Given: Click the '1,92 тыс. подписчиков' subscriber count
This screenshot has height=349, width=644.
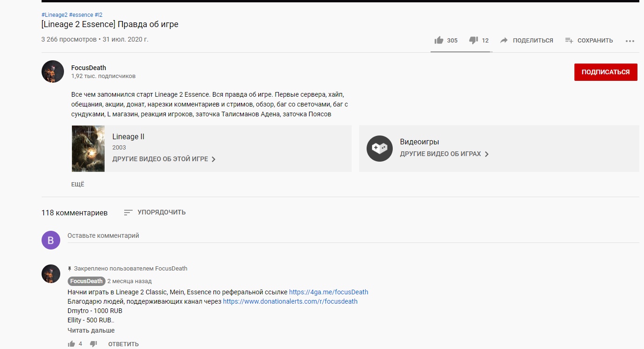Looking at the screenshot, I should [104, 76].
